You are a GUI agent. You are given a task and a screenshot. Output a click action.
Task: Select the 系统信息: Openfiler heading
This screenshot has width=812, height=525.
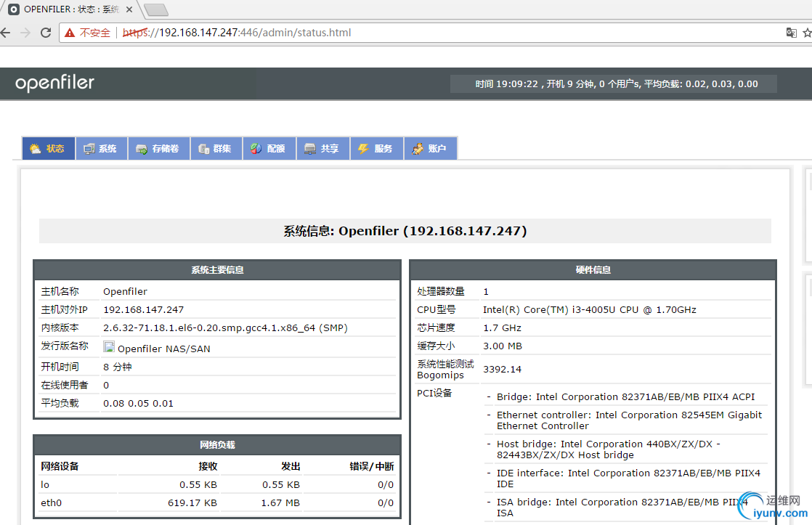pyautogui.click(x=405, y=231)
